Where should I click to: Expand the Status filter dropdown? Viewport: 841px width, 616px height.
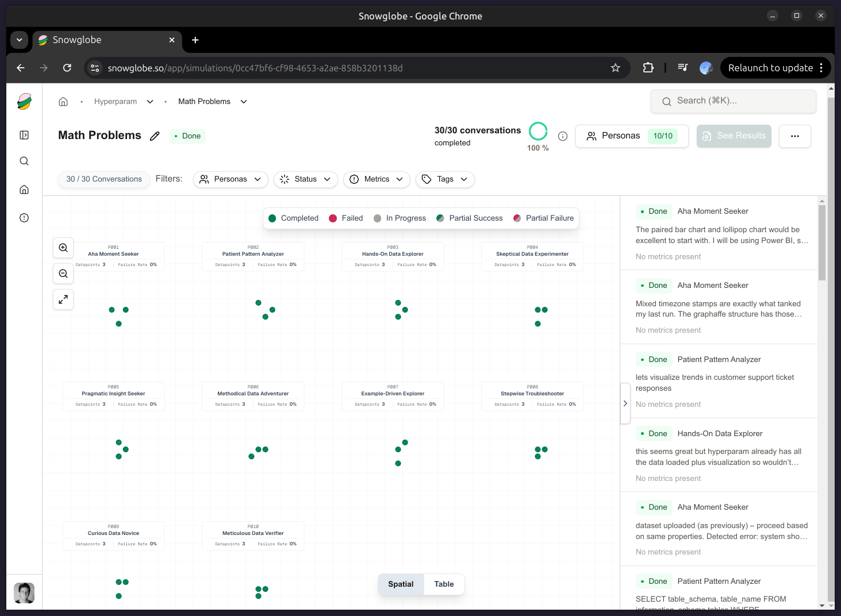[x=305, y=179]
